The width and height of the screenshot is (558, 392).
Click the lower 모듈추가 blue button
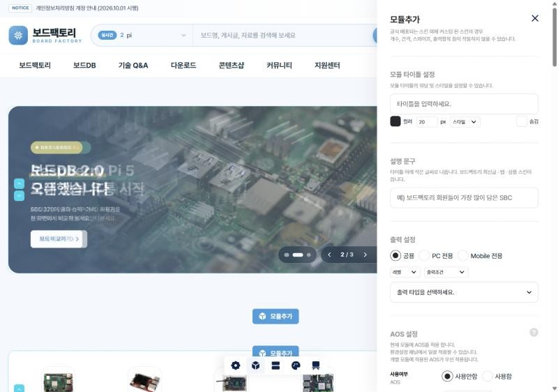tap(276, 352)
